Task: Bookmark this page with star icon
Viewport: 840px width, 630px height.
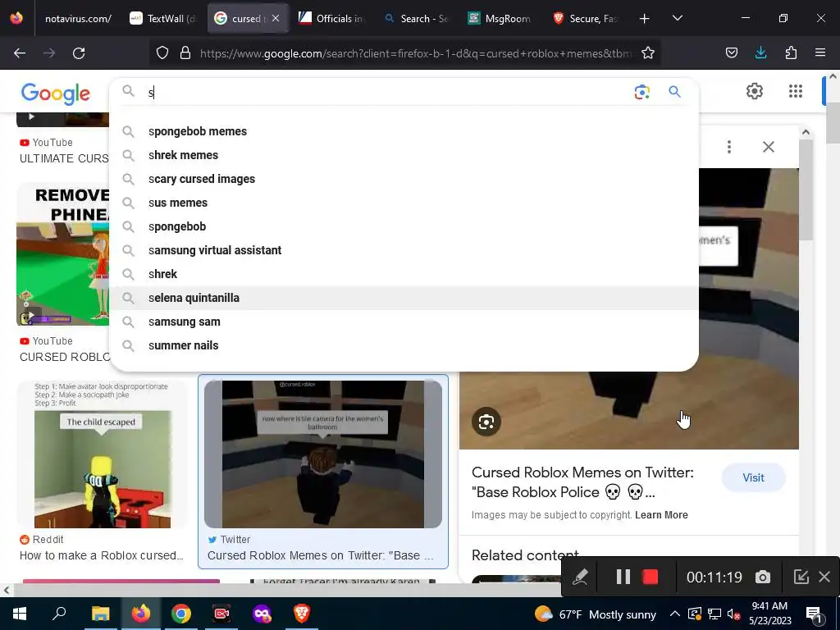Action: pos(648,53)
